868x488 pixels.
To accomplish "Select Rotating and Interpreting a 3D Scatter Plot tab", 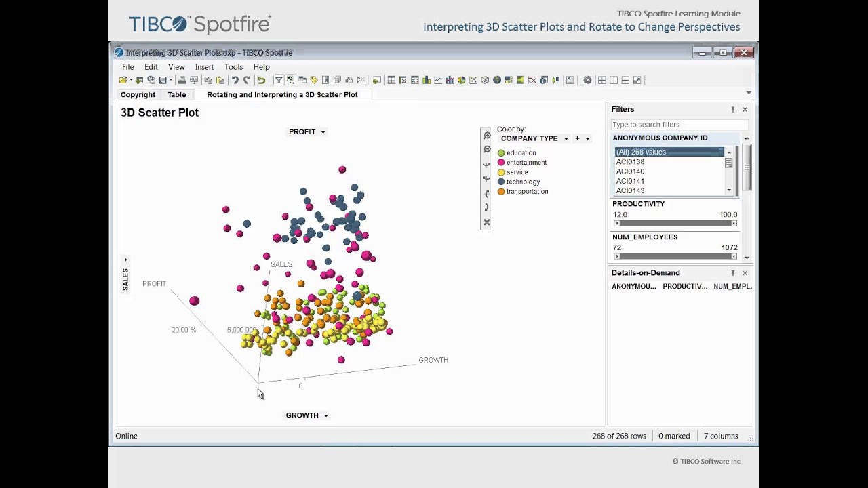I will pyautogui.click(x=282, y=95).
